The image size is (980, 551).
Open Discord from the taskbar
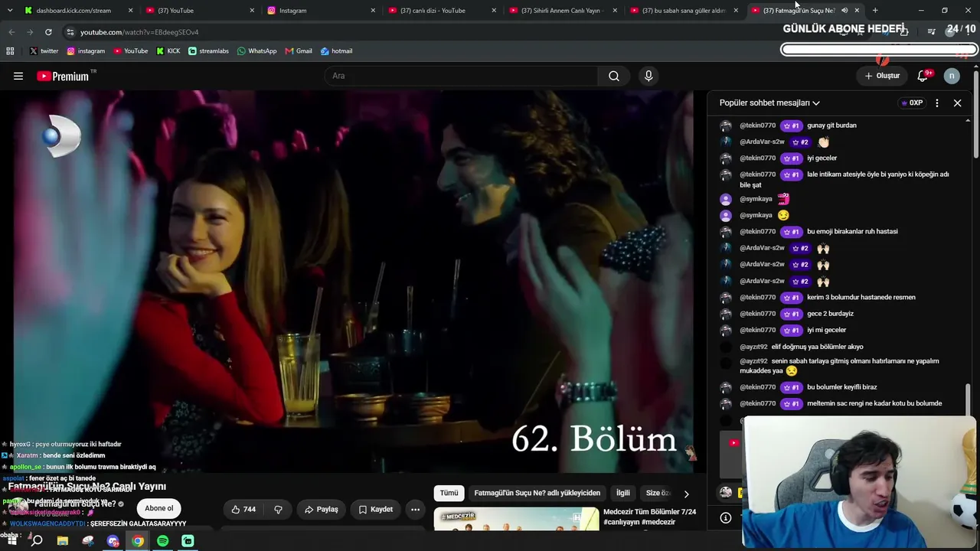tap(113, 541)
